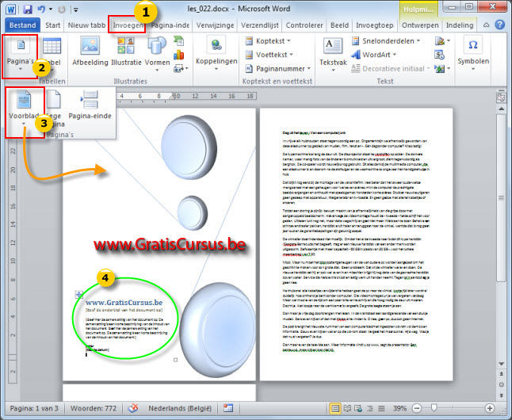Click the scroll up arrow of scrollbar

501,109
